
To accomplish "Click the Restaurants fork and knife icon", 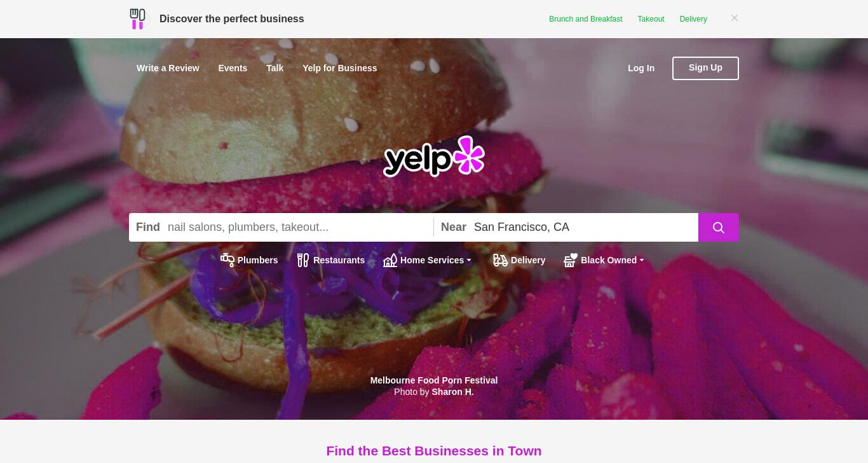I will tap(303, 259).
